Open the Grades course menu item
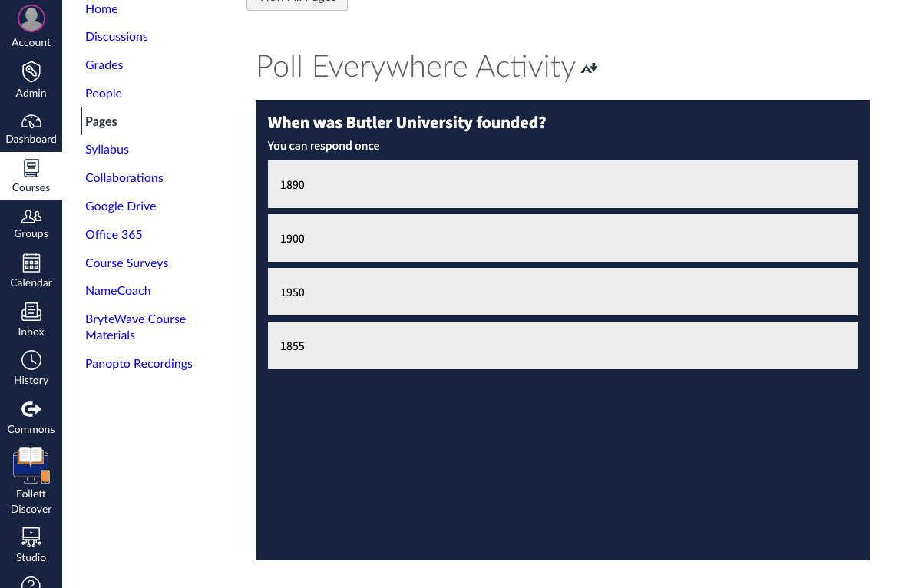This screenshot has height=588, width=899. (x=104, y=64)
